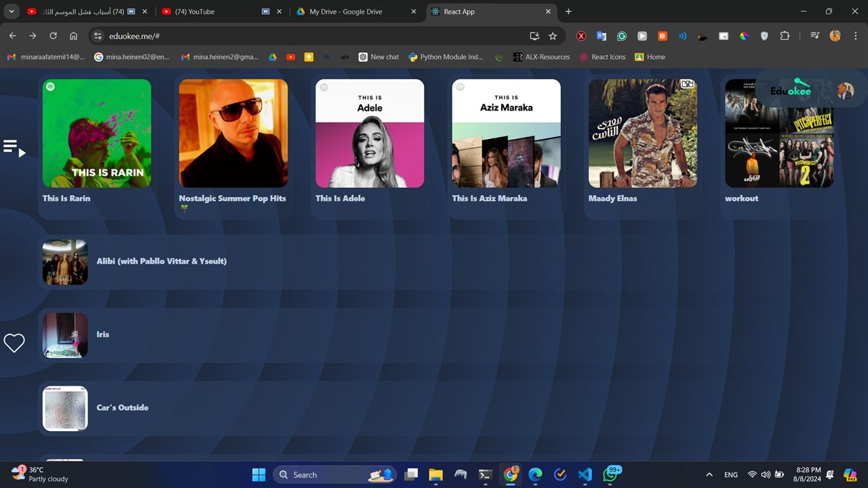Open Visual Studio Code from taskbar

coord(585,474)
